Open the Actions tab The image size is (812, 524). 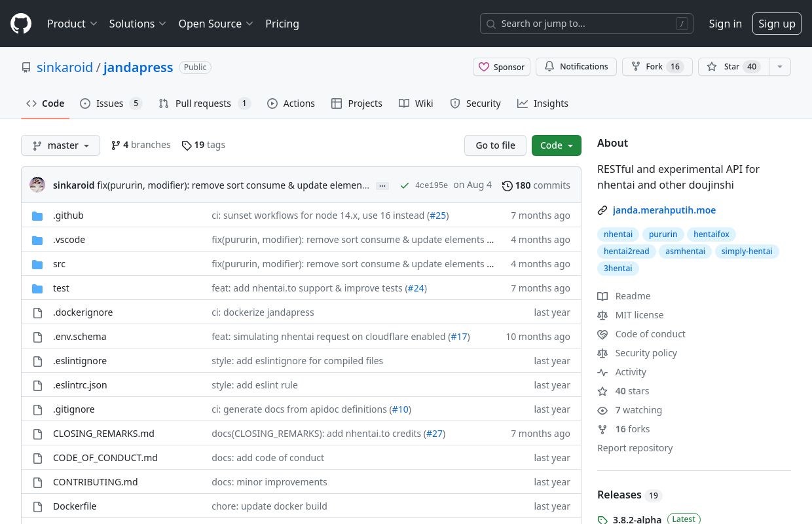(x=291, y=103)
